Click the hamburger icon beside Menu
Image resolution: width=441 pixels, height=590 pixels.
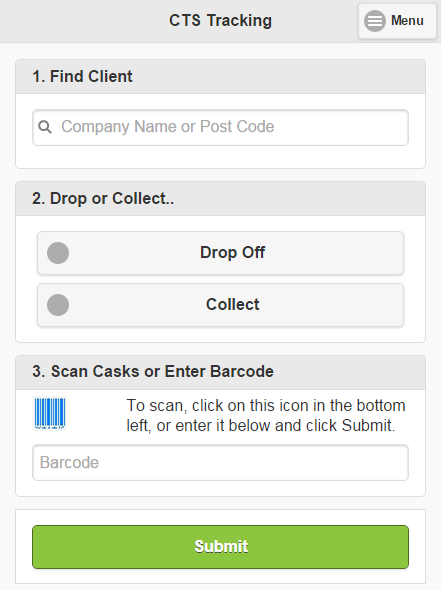point(375,21)
